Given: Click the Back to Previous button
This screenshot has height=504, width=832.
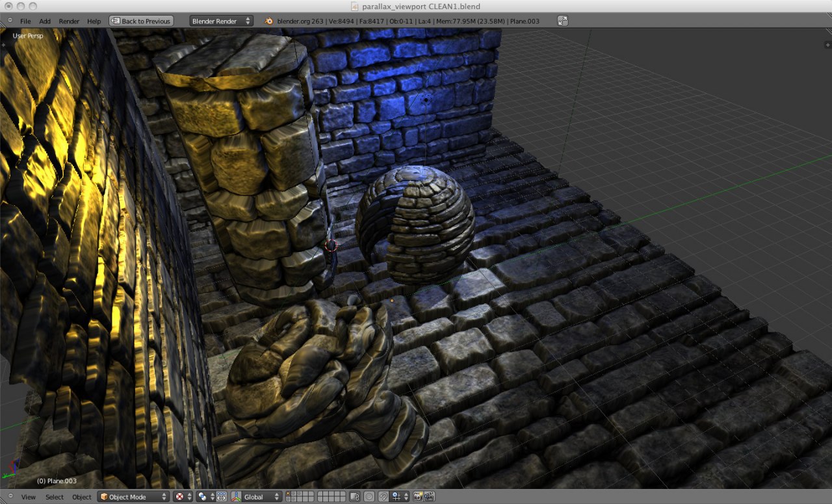Looking at the screenshot, I should (x=141, y=21).
